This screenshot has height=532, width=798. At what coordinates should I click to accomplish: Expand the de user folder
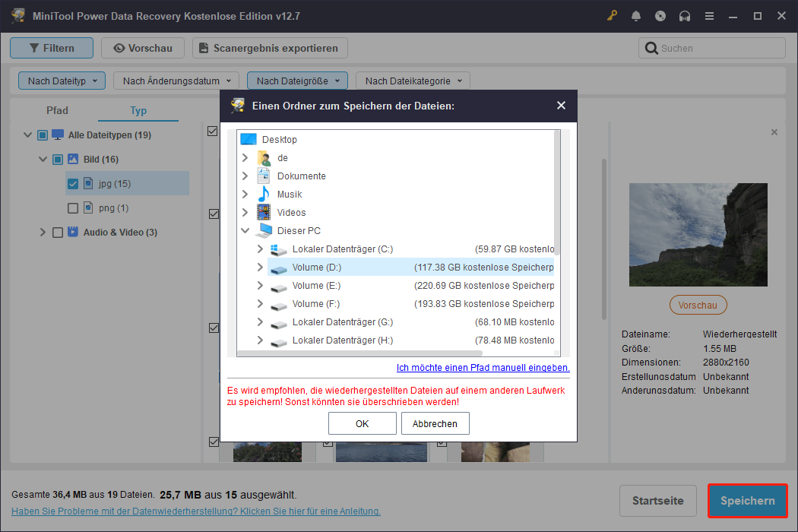pyautogui.click(x=245, y=158)
